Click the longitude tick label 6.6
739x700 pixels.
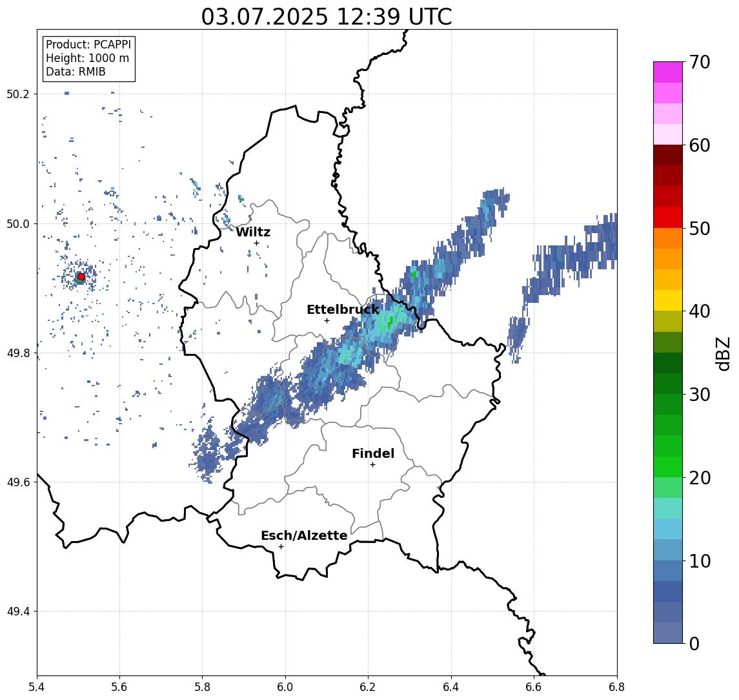pos(534,687)
